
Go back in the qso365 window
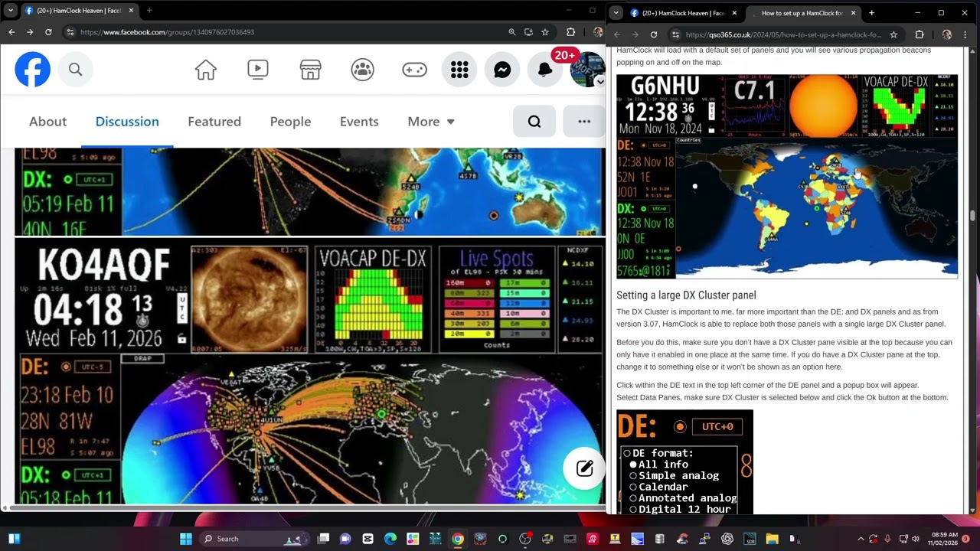coord(617,34)
